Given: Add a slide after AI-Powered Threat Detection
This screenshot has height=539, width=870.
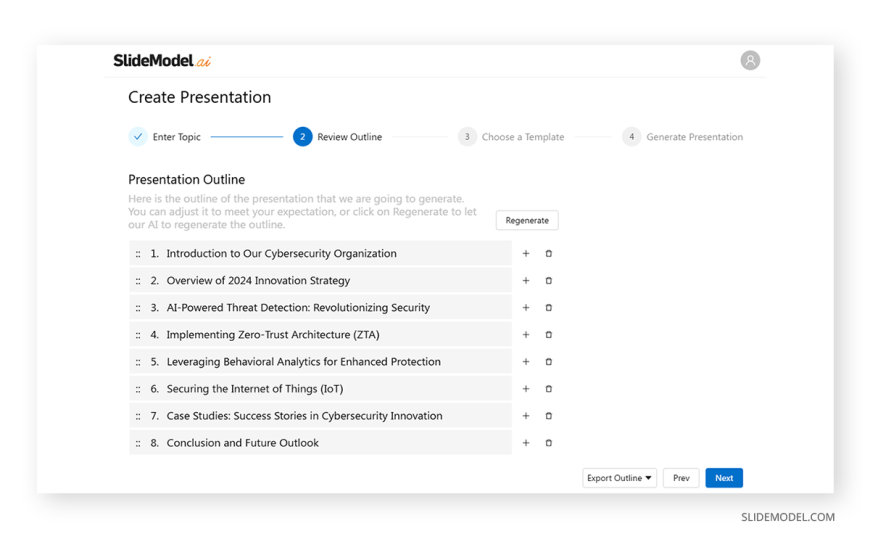Looking at the screenshot, I should point(526,308).
